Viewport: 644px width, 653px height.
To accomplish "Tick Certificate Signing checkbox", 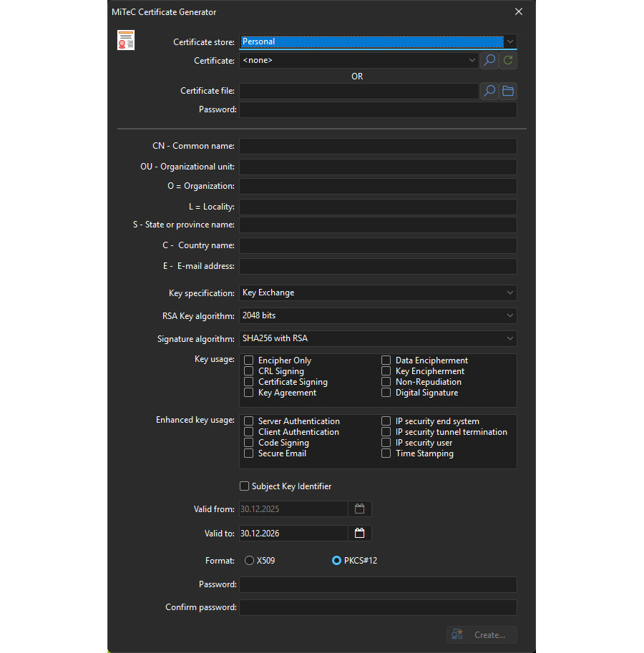I will click(x=249, y=382).
